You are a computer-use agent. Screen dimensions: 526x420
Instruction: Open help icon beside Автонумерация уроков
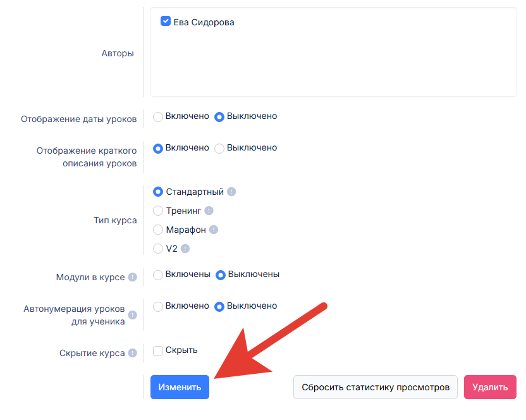[133, 315]
